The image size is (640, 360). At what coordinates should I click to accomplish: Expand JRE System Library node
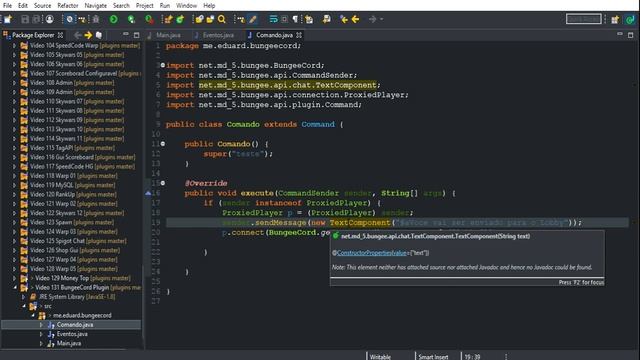pyautogui.click(x=23, y=297)
